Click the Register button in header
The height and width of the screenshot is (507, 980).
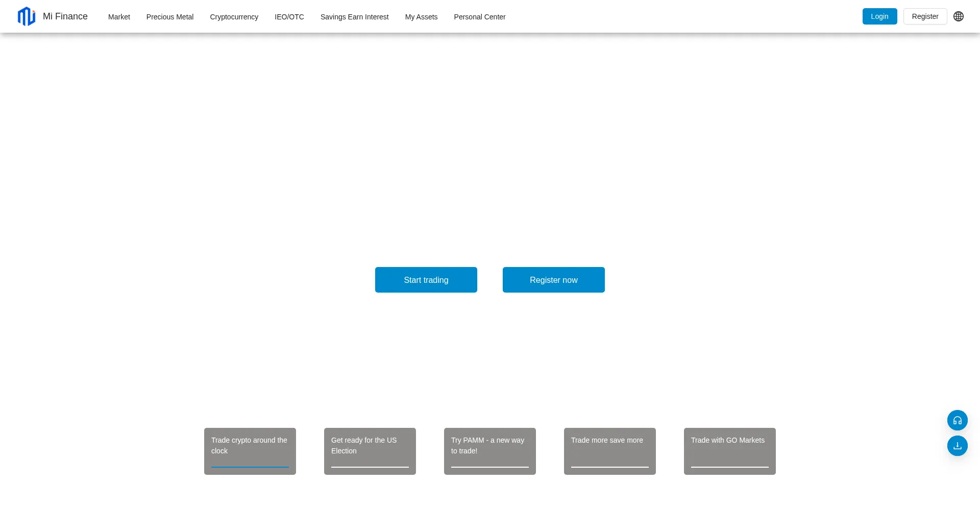click(925, 16)
